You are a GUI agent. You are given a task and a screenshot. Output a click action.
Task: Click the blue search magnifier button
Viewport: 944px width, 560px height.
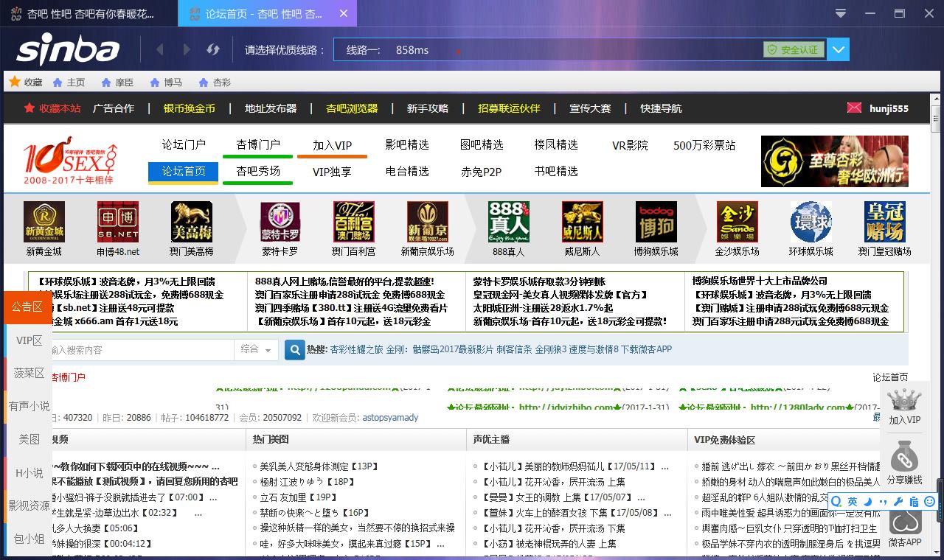(295, 349)
